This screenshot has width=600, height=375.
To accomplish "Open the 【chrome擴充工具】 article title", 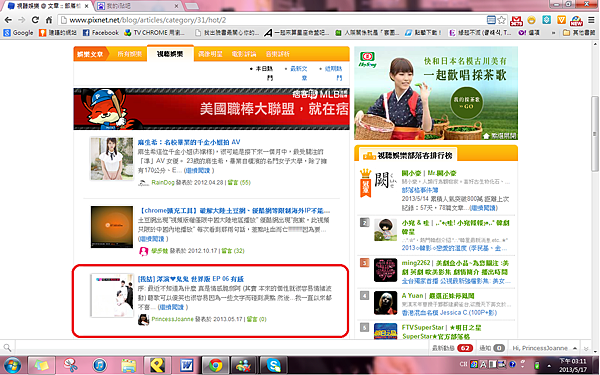I will (234, 211).
